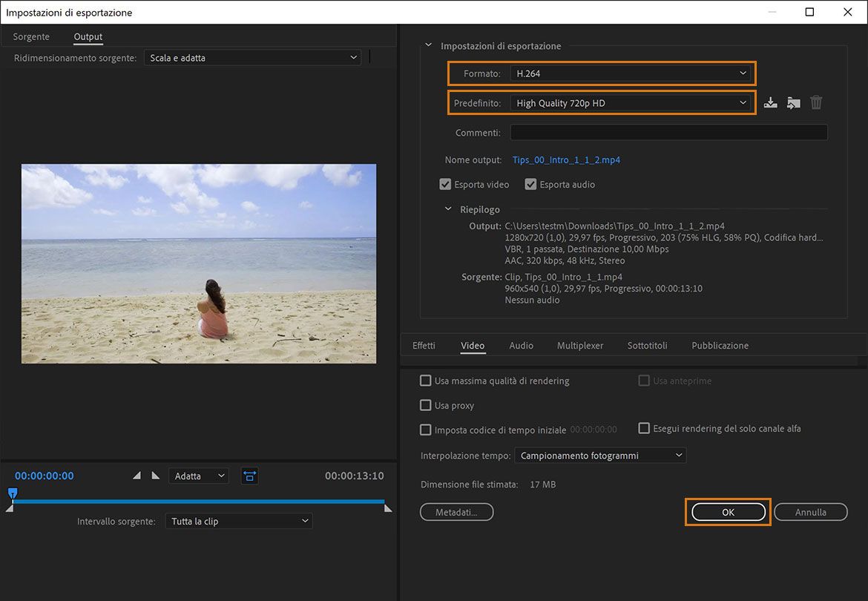Select the Sorgente tab
Screen dimensions: 868x601
coord(30,36)
